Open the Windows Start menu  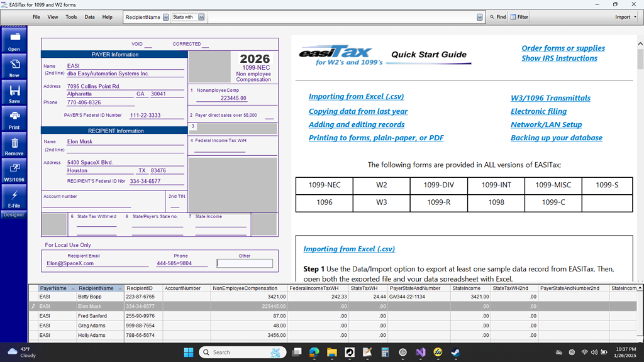[189, 352]
